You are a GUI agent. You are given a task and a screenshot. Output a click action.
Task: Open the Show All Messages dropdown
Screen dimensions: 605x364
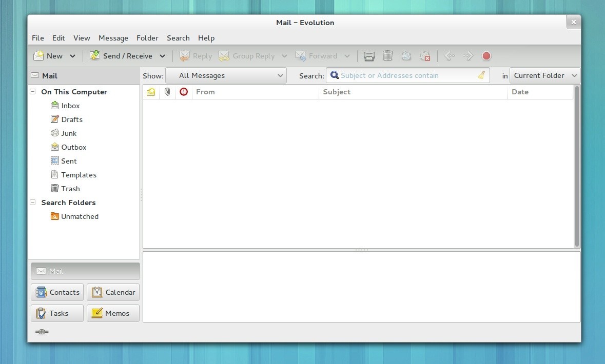pyautogui.click(x=226, y=75)
